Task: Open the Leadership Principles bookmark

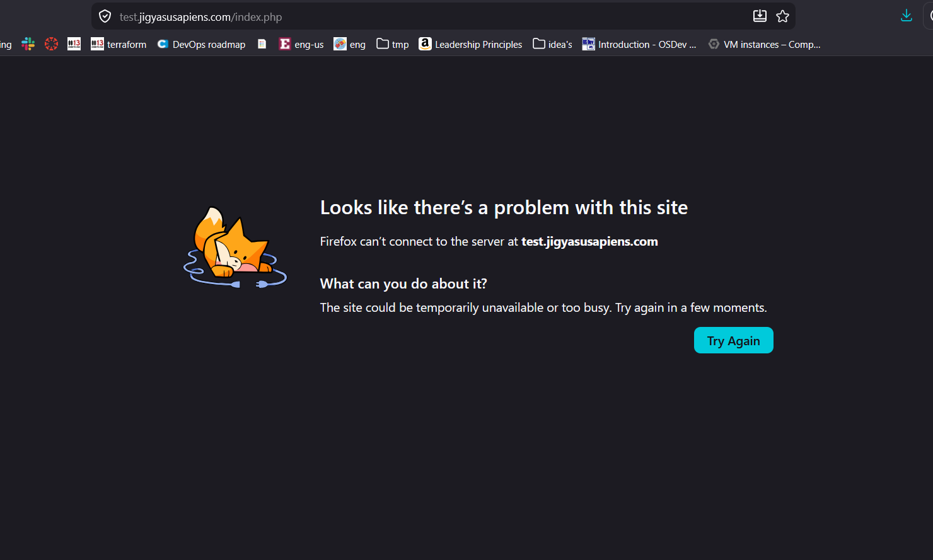Action: (x=470, y=44)
